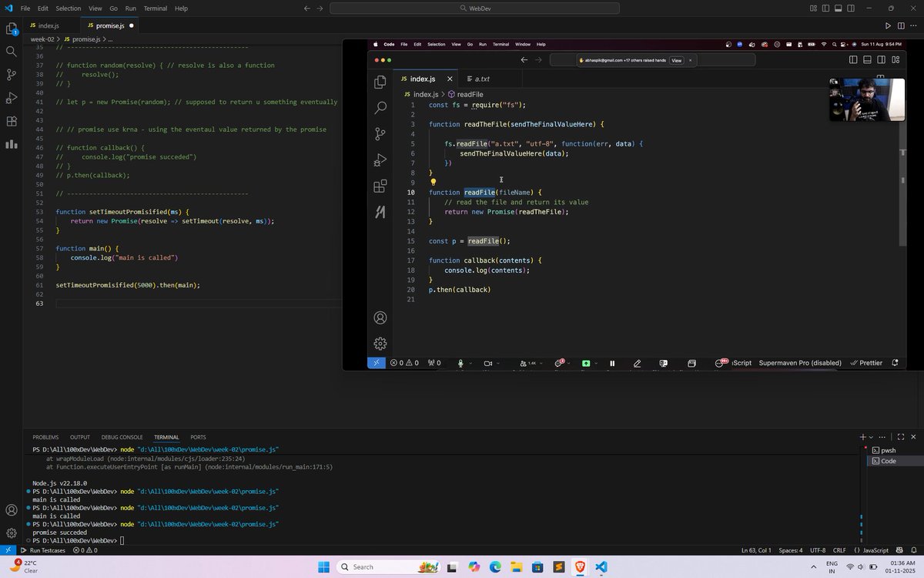
Task: Open the week-02 breadcrumb dropdown
Action: point(42,39)
